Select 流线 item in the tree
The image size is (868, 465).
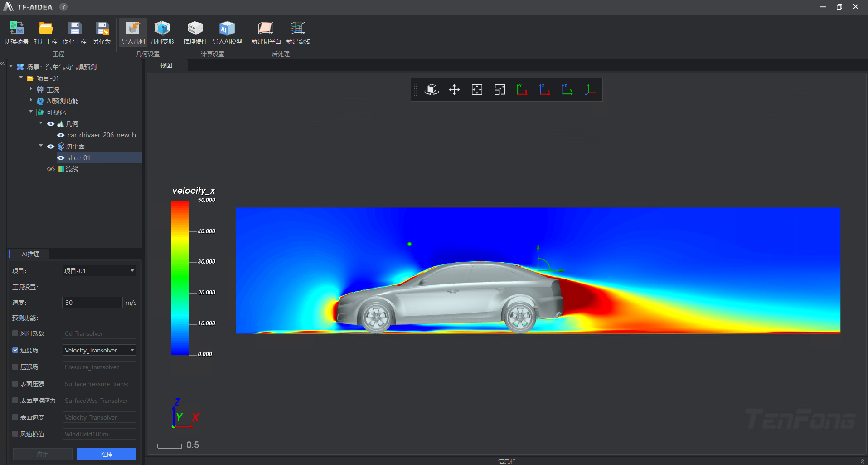coord(72,169)
